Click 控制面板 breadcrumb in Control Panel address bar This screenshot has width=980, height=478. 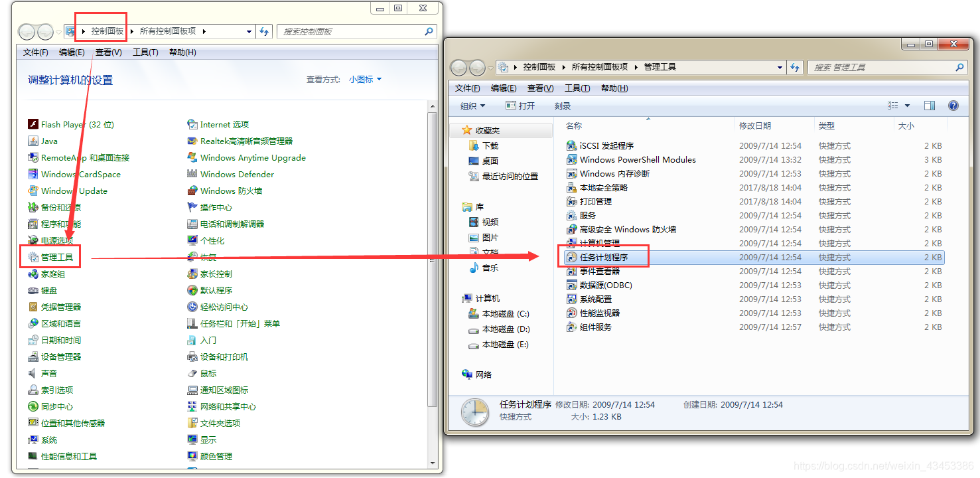click(x=107, y=31)
